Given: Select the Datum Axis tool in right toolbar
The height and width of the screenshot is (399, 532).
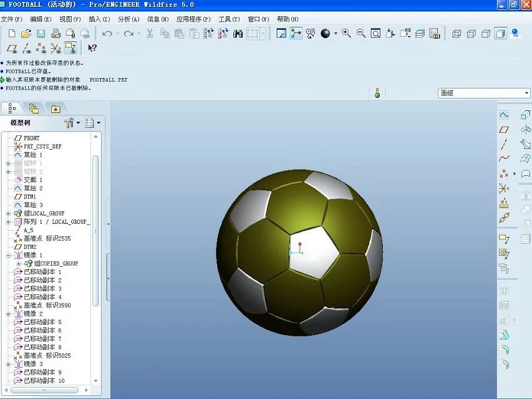Looking at the screenshot, I should coord(504,144).
